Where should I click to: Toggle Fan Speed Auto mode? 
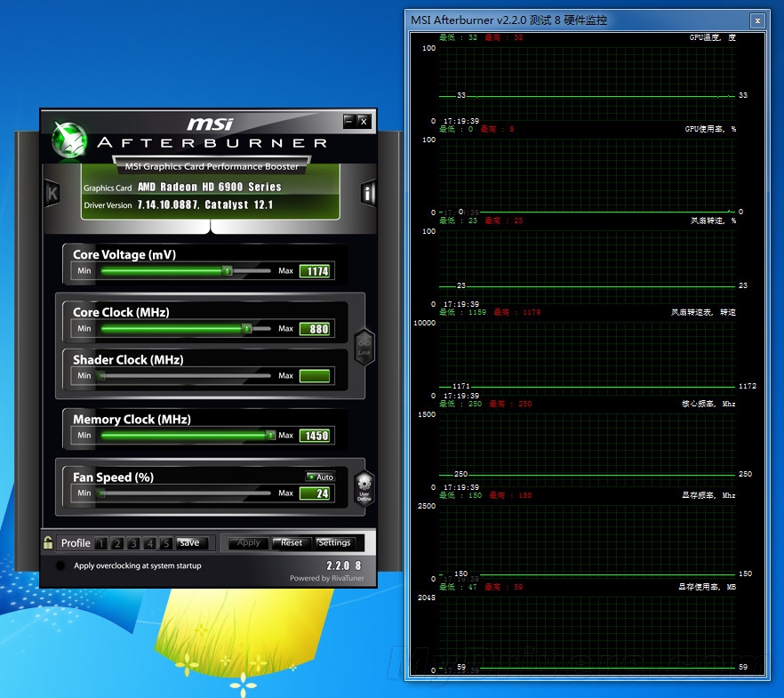320,477
